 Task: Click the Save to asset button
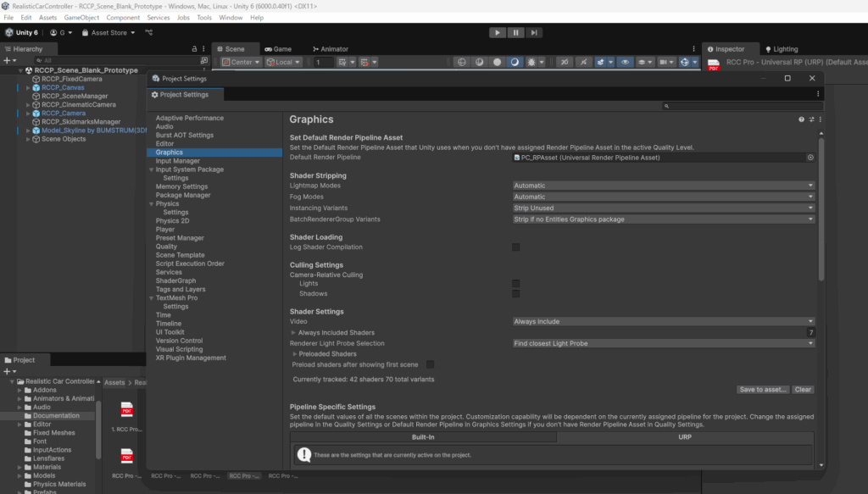763,390
